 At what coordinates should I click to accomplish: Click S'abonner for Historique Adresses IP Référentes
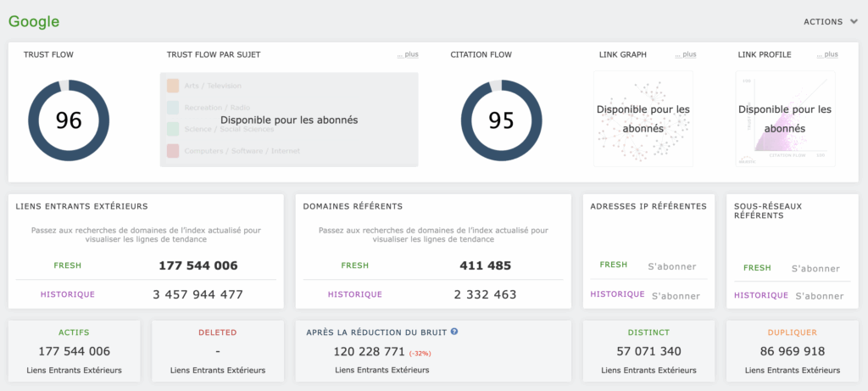click(x=676, y=296)
